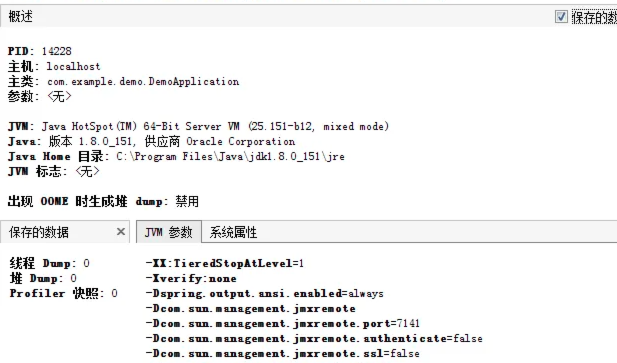Select the Profiler 快照: 0 entry
Screen dimensions: 617x363
click(x=64, y=293)
